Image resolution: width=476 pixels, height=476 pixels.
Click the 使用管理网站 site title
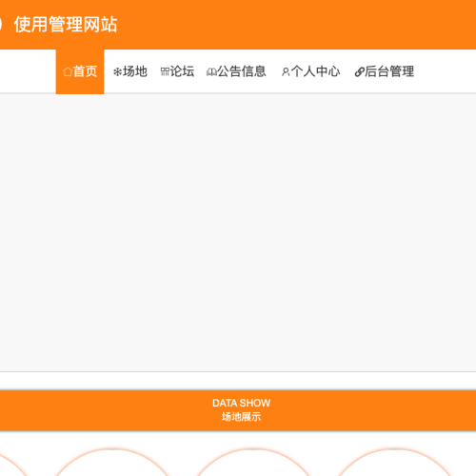point(66,25)
